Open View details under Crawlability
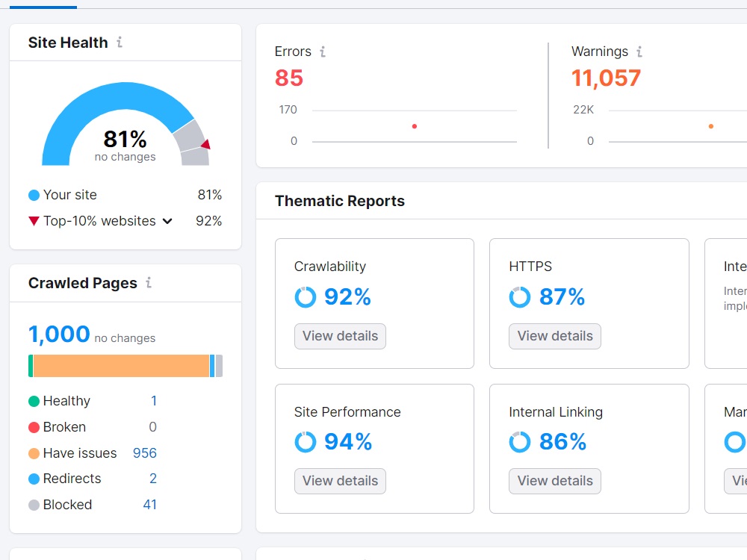Image resolution: width=747 pixels, height=560 pixels. coord(340,336)
